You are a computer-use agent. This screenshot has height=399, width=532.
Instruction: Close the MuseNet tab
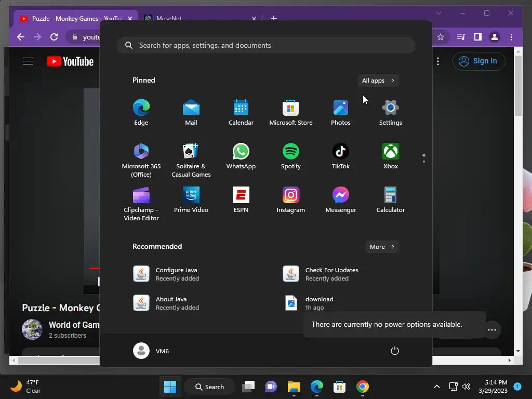(x=254, y=19)
